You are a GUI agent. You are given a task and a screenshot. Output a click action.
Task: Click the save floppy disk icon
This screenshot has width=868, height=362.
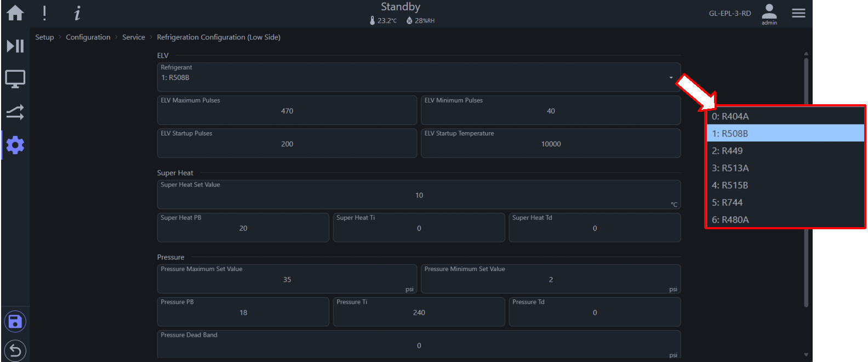[15, 321]
